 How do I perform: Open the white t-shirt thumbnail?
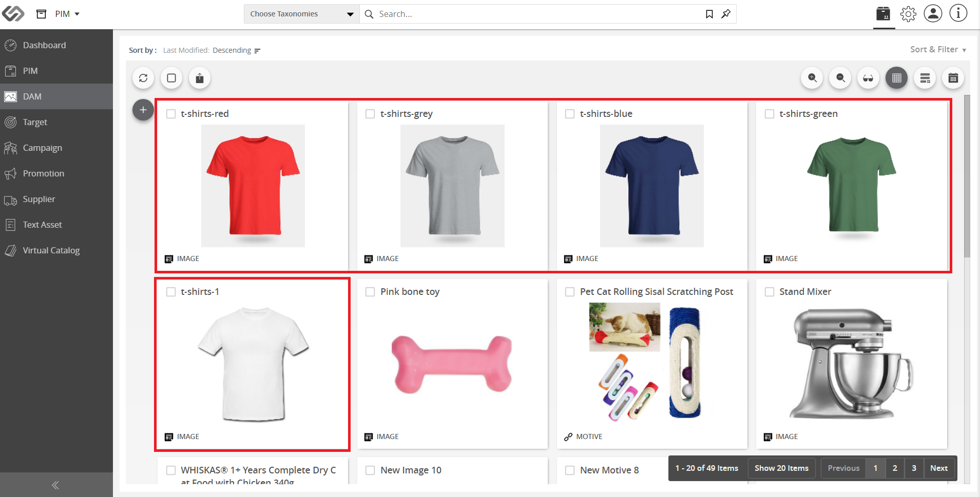coord(253,364)
